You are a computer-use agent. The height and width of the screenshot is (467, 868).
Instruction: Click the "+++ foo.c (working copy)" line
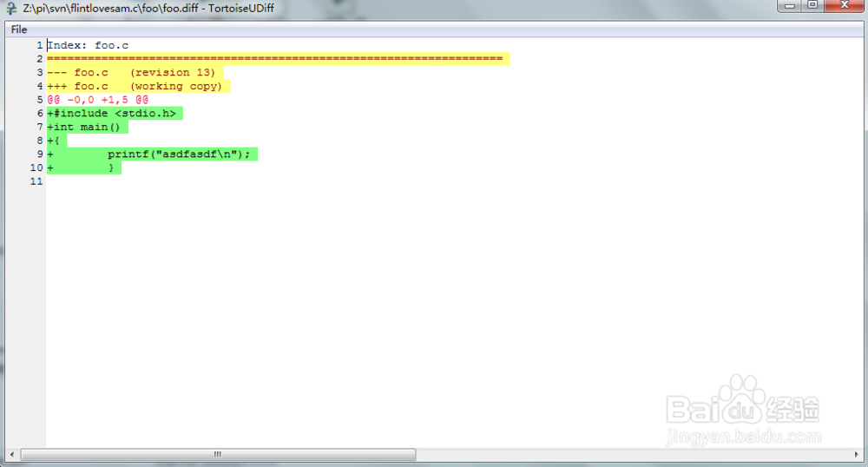[x=138, y=86]
